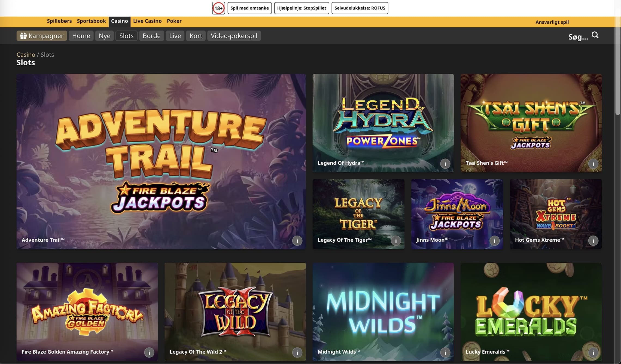The image size is (621, 364).
Task: Open Kampagner with gift icon
Action: (42, 36)
